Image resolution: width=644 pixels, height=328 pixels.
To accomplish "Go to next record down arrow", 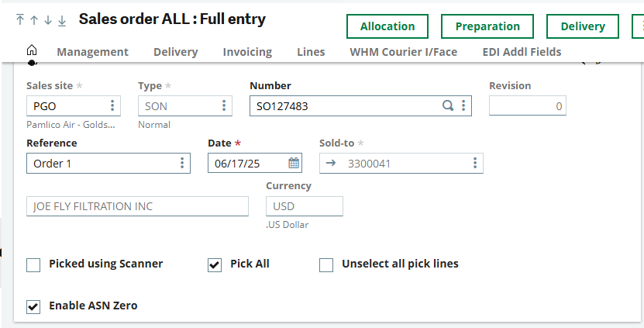I will pos(48,20).
